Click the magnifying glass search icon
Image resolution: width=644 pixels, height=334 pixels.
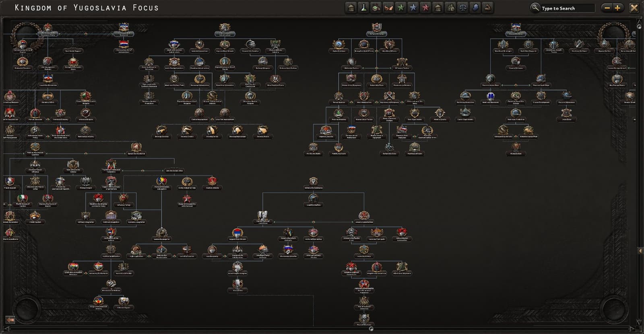click(x=535, y=8)
